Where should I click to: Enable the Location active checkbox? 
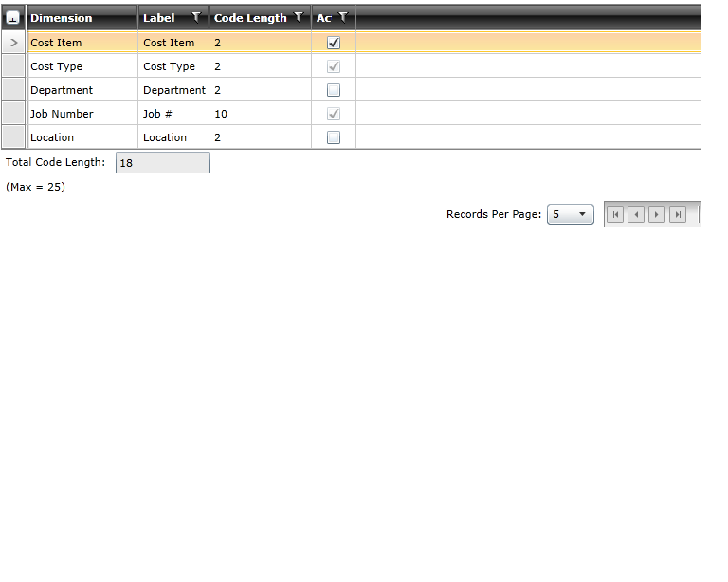[334, 137]
